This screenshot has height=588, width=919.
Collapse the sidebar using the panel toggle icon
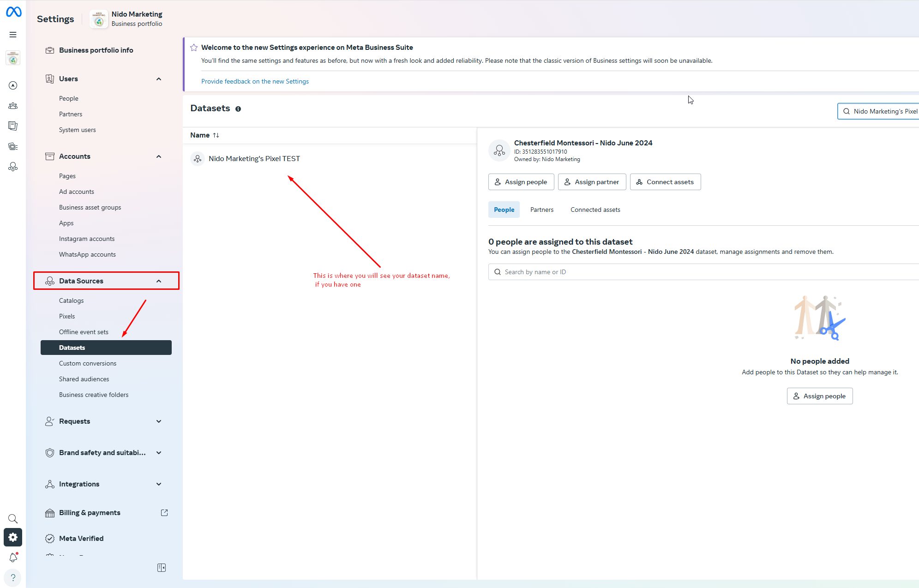pos(162,568)
